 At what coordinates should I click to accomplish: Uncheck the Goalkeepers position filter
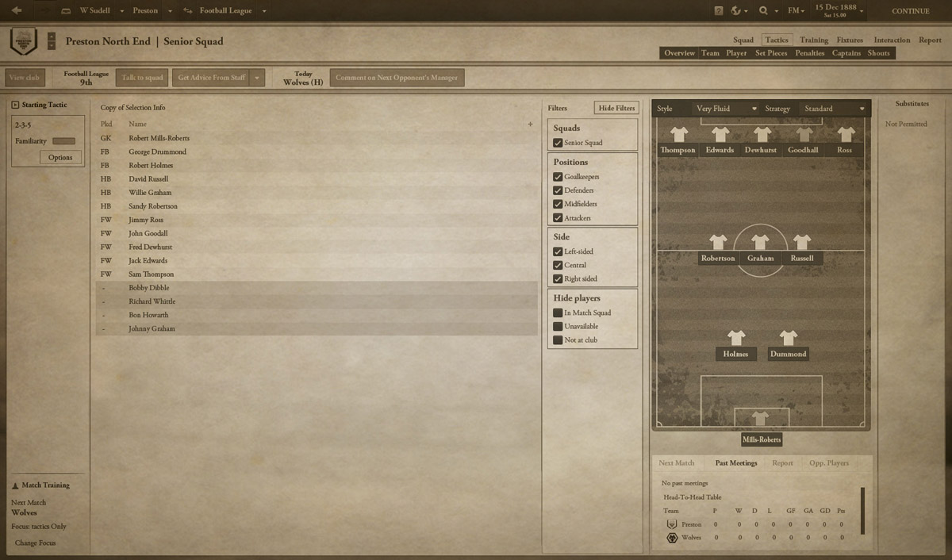pyautogui.click(x=558, y=177)
